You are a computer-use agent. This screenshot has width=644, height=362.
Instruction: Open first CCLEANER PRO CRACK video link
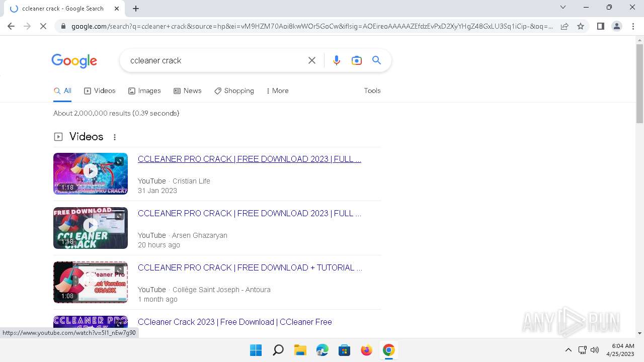point(250,159)
